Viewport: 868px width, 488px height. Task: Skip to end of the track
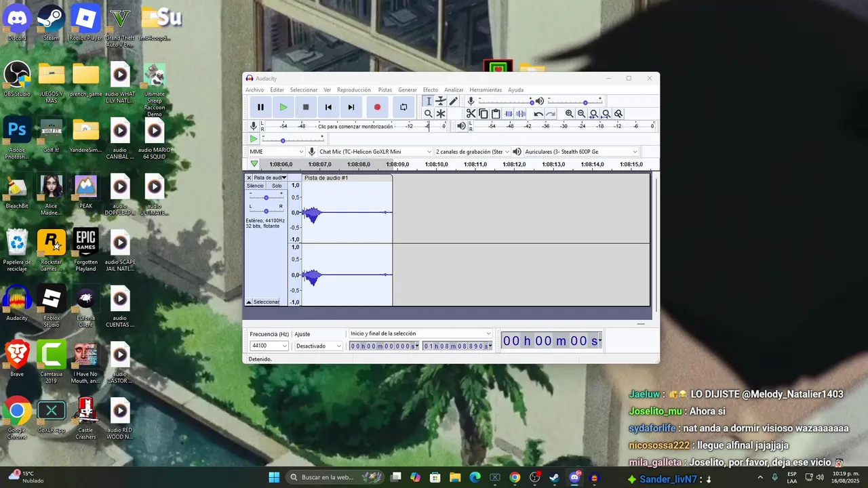351,107
